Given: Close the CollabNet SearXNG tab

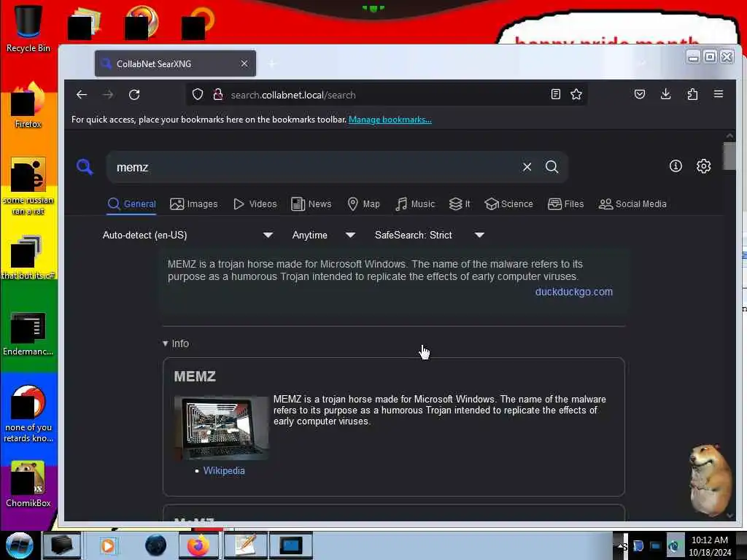Looking at the screenshot, I should 244,63.
